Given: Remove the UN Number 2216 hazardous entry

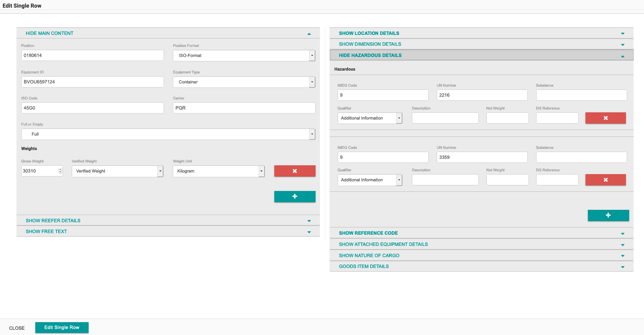Looking at the screenshot, I should 606,118.
